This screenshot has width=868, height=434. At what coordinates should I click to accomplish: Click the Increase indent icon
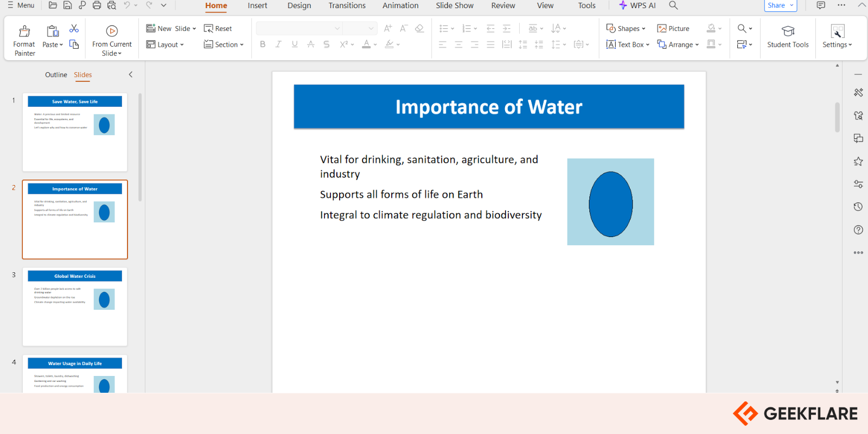[x=507, y=28]
